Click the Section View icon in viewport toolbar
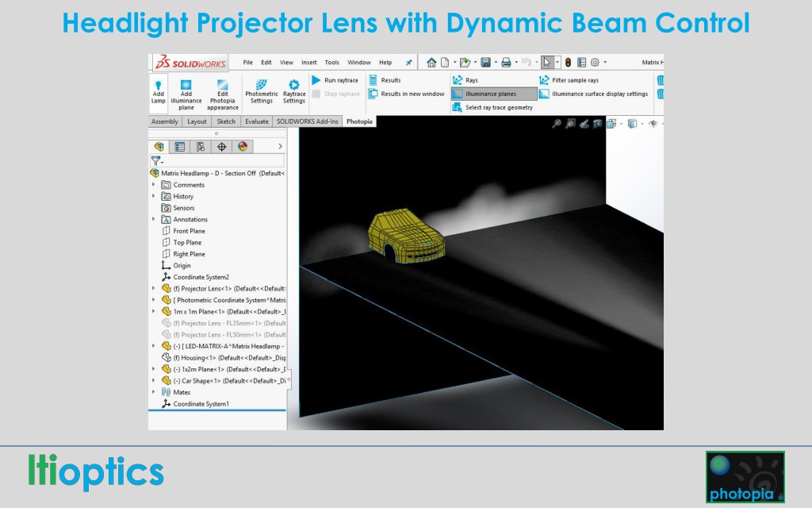Viewport: 812px width, 508px height. click(598, 123)
